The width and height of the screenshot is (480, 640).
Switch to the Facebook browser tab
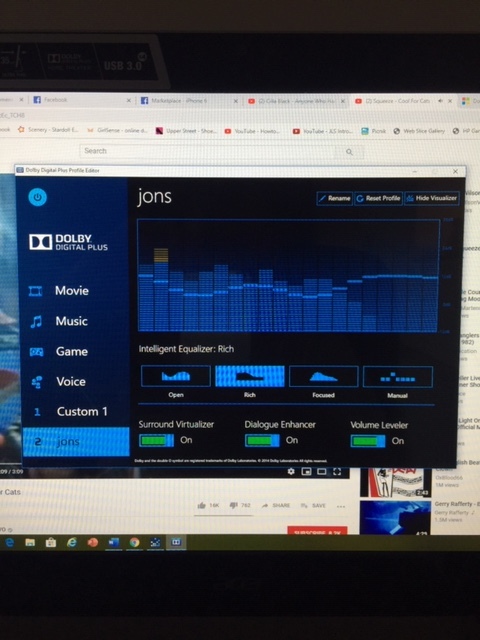click(80, 100)
